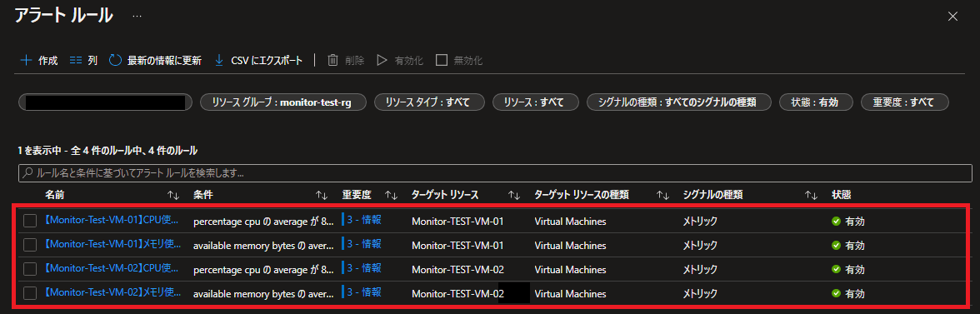Click 3 - 情報 severity in VM-01 メモリ row
Screen dimensions: 980x314
[x=364, y=243]
